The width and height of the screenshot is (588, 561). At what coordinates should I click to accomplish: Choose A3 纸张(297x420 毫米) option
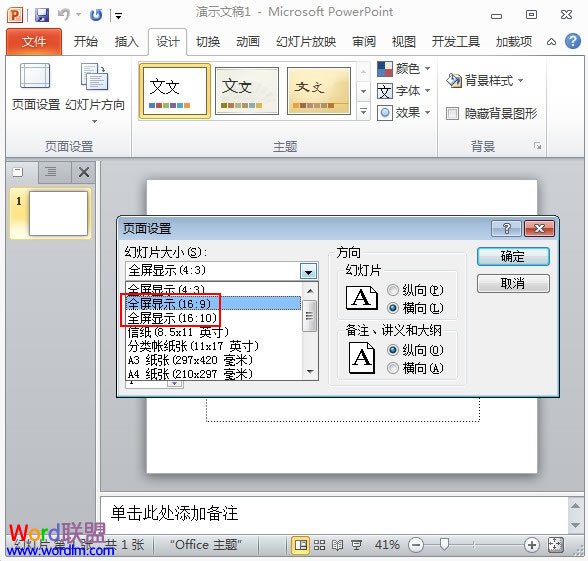tap(213, 360)
